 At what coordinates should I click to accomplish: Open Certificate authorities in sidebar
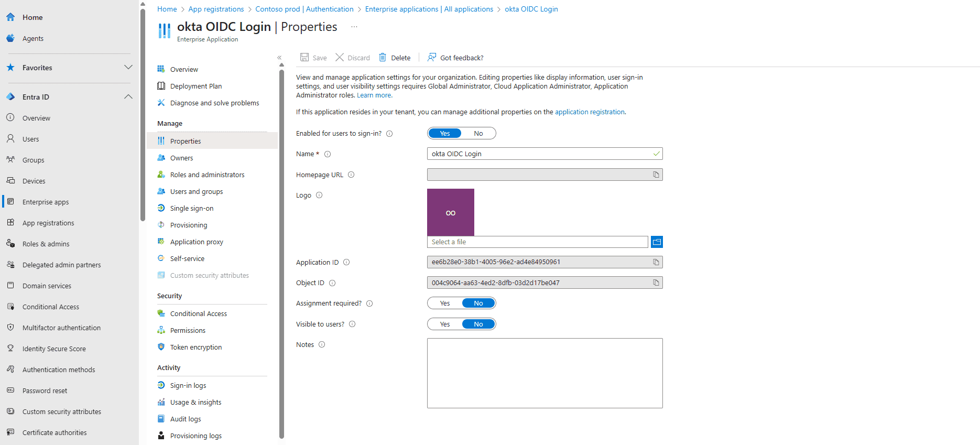click(x=69, y=432)
